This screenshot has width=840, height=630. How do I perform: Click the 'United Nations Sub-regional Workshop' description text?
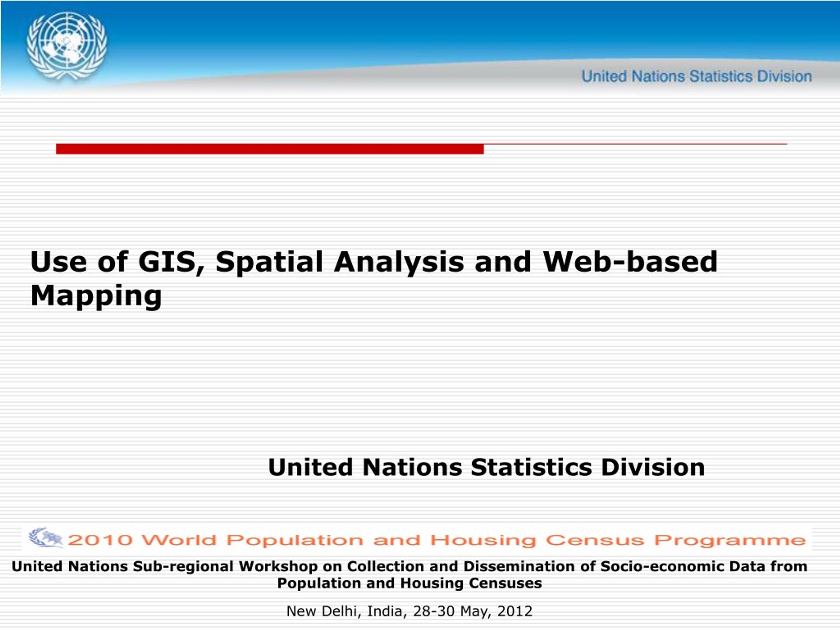point(409,575)
